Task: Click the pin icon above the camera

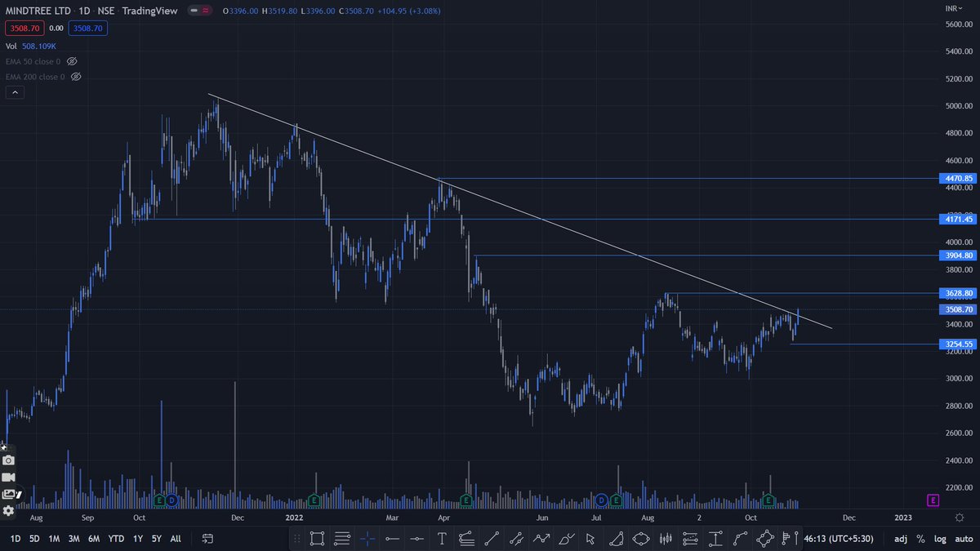Action: tap(3, 447)
